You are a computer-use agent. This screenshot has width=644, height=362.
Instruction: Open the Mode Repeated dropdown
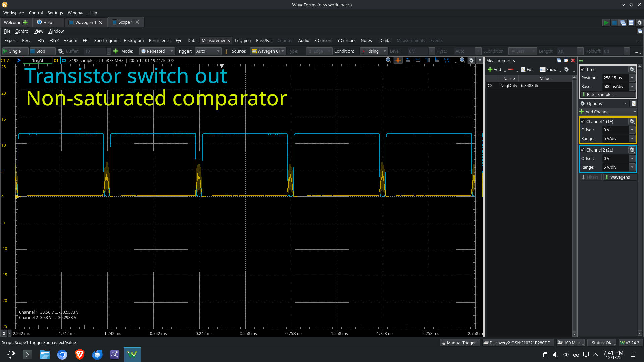(x=157, y=51)
